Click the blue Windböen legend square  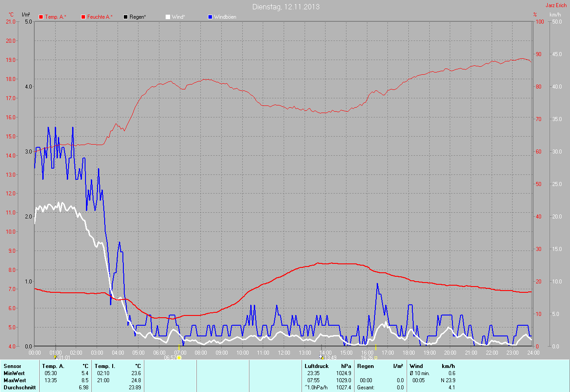210,17
